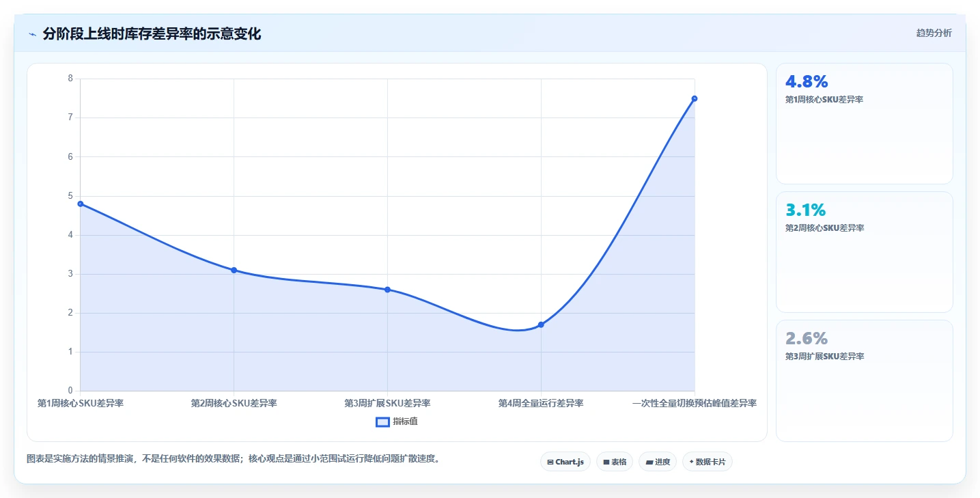
Task: Click the 4.8% metric card
Action: tap(865, 124)
